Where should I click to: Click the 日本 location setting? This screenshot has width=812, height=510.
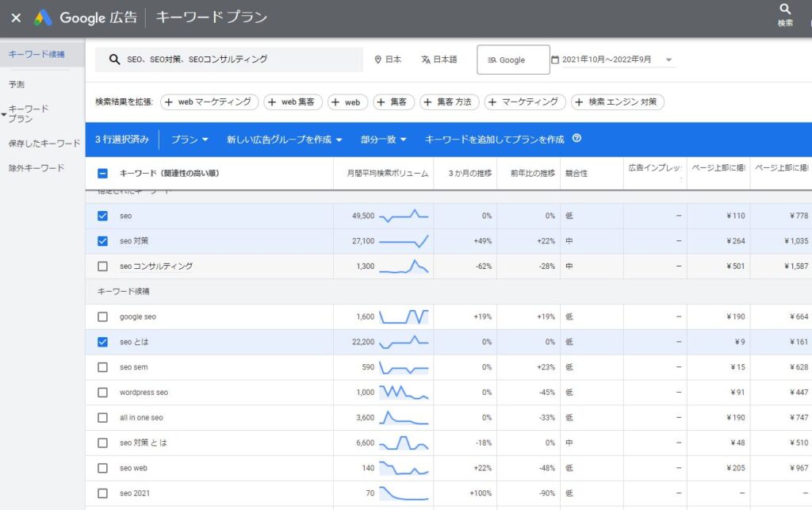[388, 59]
